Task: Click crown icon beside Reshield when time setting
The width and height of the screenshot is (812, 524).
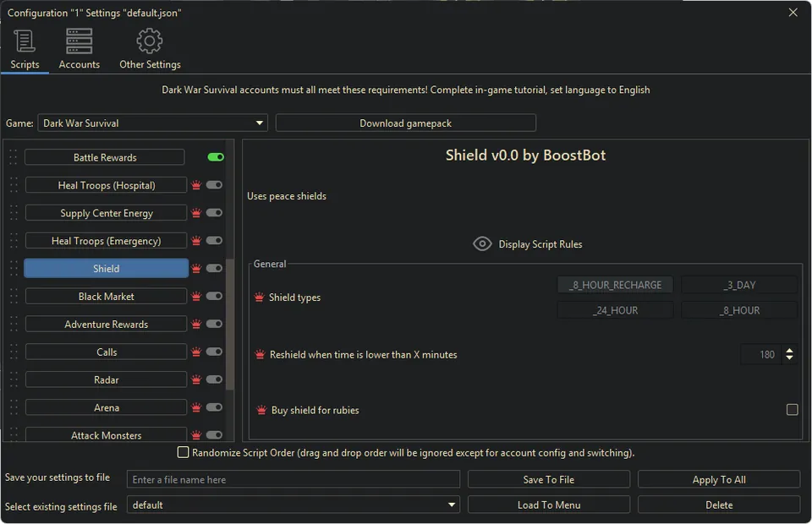Action: (260, 354)
